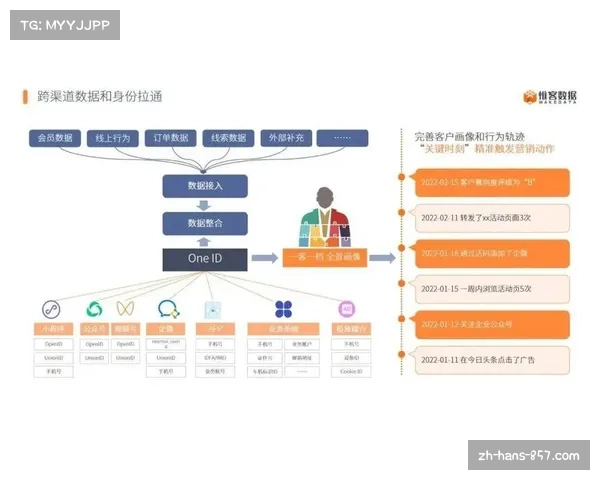The width and height of the screenshot is (600, 480).
Task: Click the 手机号 cell under 小程序
Action: [x=53, y=372]
